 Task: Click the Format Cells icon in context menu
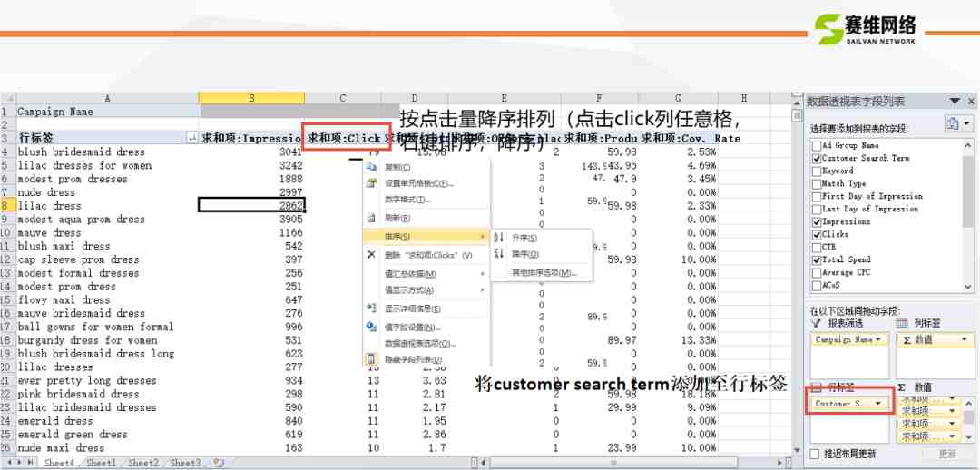coord(371,183)
